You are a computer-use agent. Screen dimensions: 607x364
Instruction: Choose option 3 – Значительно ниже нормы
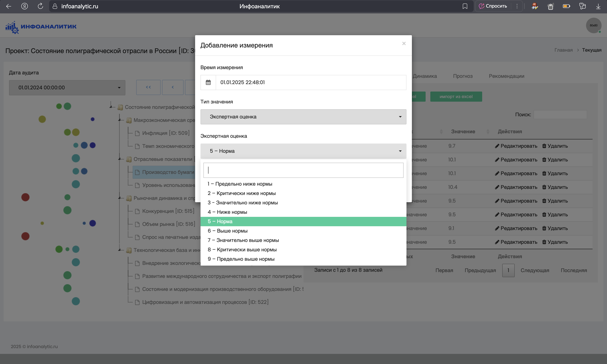pos(243,203)
